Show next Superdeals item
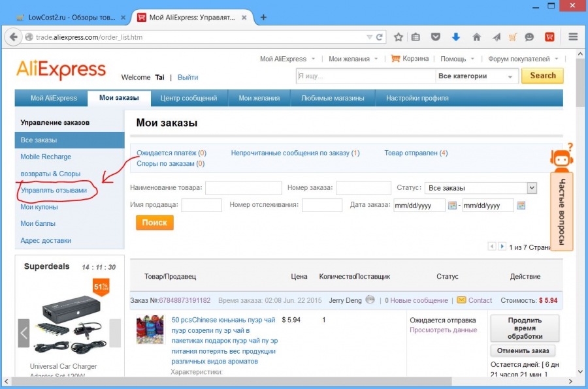 115,333
